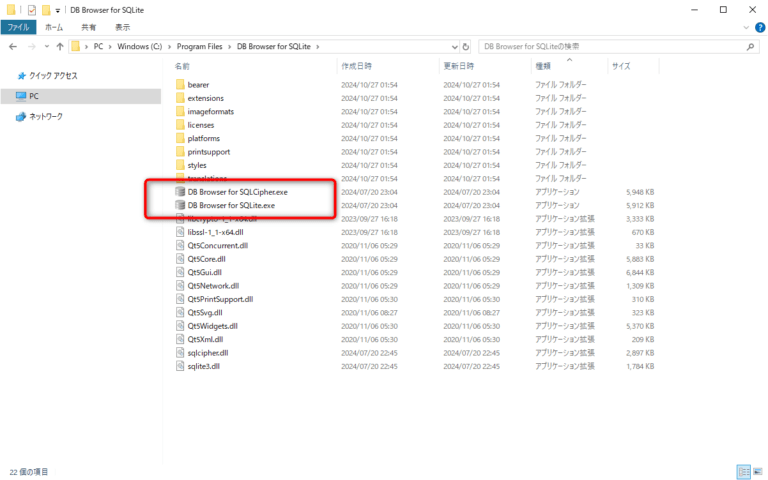The height and width of the screenshot is (480, 768).
Task: Sort files by 名前 column header
Action: (182, 66)
